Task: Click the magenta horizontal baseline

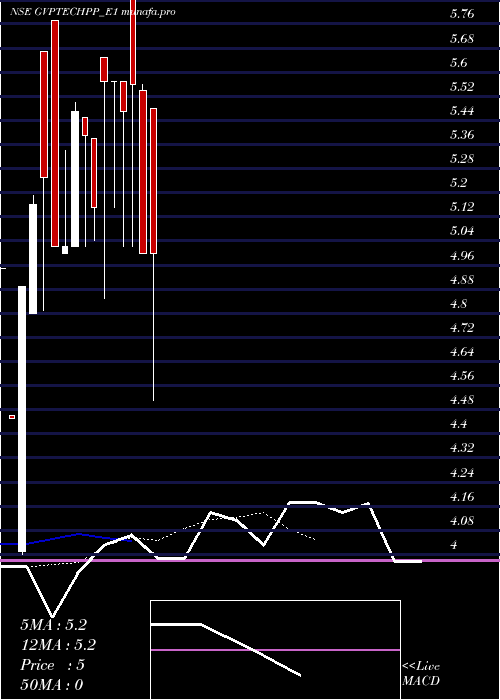Action: point(250,560)
